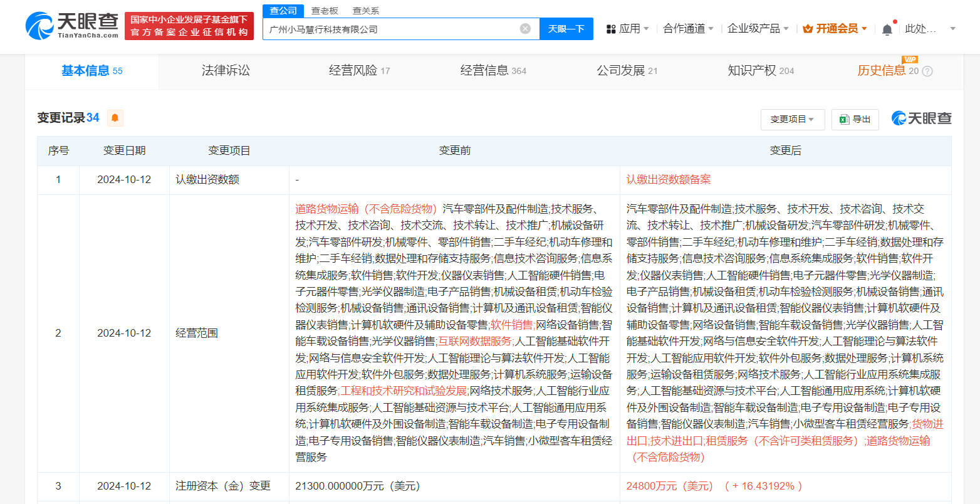
Task: Select the 查关系 search tab
Action: tap(366, 11)
